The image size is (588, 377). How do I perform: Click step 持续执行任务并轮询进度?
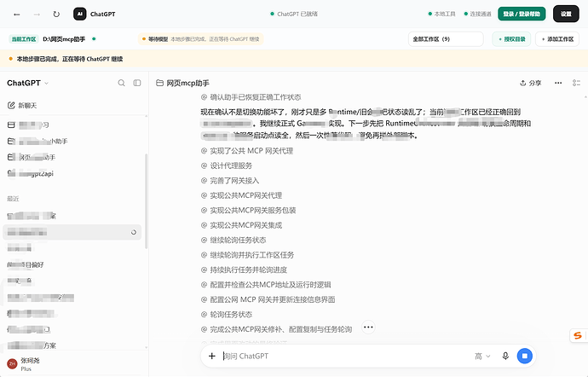click(244, 270)
